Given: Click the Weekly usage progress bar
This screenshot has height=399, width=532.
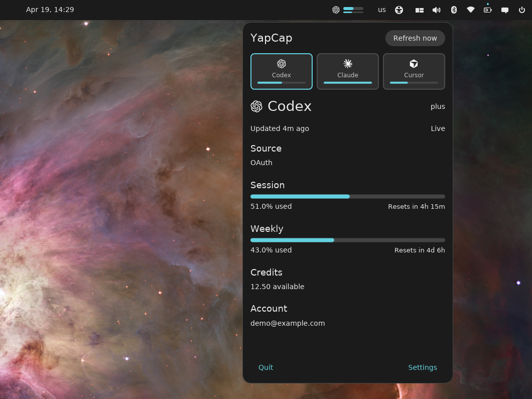Looking at the screenshot, I should tap(347, 240).
